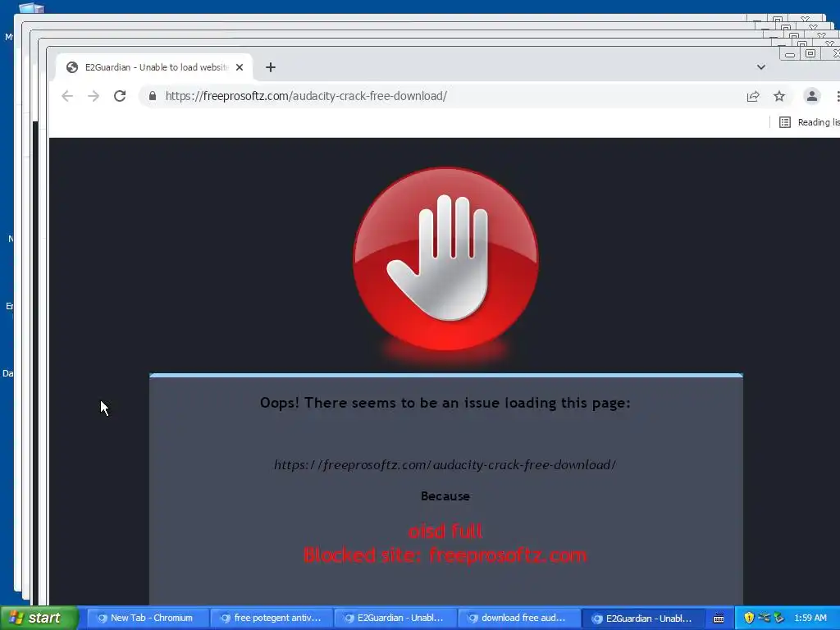
Task: Reload the blocked page
Action: (x=120, y=96)
